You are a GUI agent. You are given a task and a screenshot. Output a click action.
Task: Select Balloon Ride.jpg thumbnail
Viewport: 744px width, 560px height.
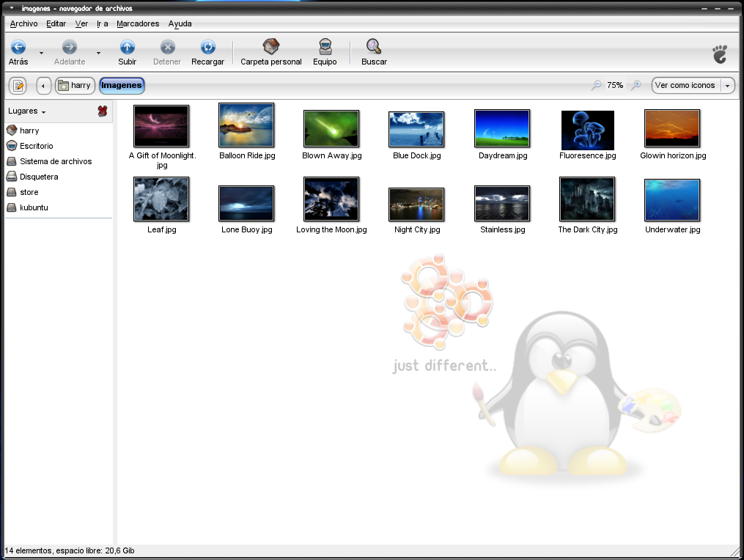[x=246, y=125]
